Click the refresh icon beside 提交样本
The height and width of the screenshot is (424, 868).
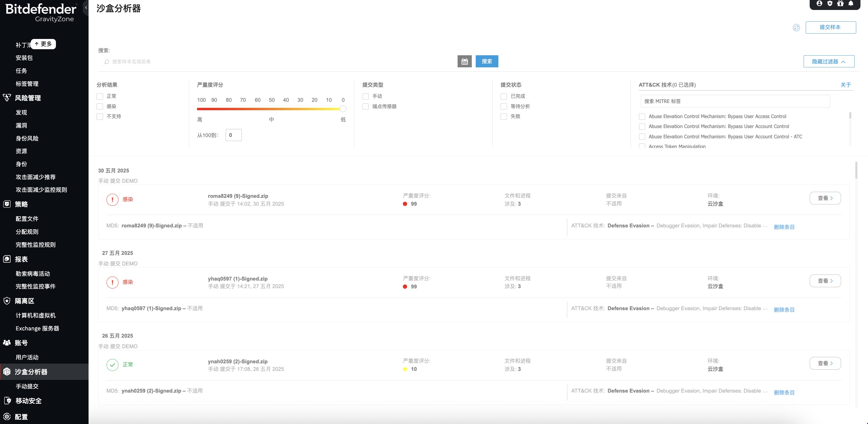[796, 27]
